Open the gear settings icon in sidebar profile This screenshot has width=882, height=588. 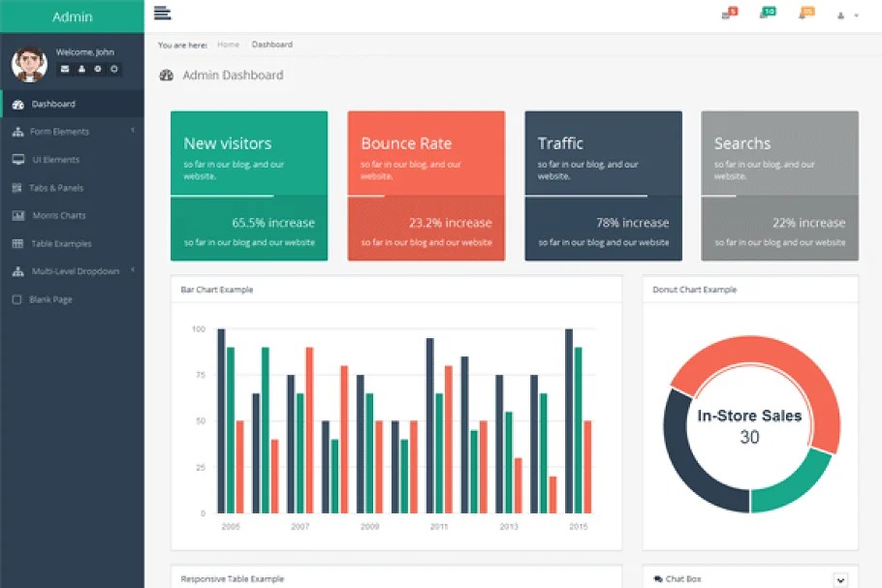(x=98, y=69)
